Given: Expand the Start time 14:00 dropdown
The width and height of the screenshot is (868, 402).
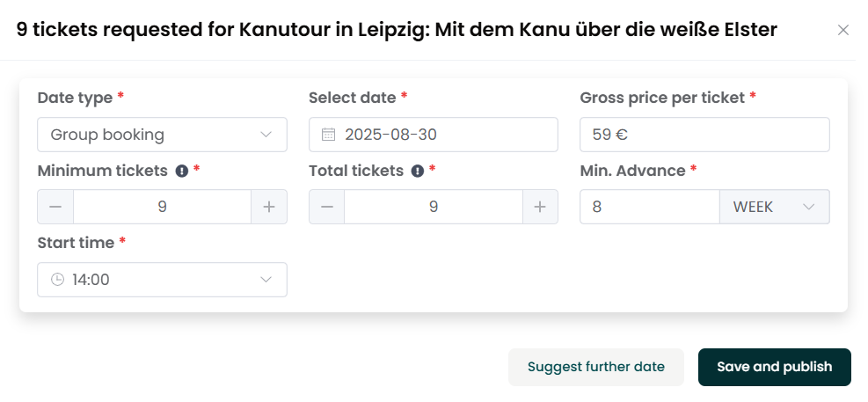Looking at the screenshot, I should pyautogui.click(x=162, y=280).
